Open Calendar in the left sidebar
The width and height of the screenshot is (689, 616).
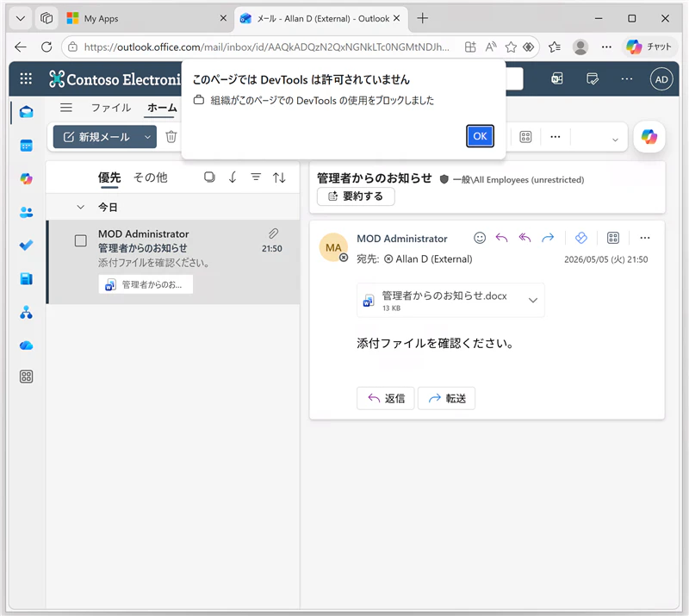[x=27, y=146]
